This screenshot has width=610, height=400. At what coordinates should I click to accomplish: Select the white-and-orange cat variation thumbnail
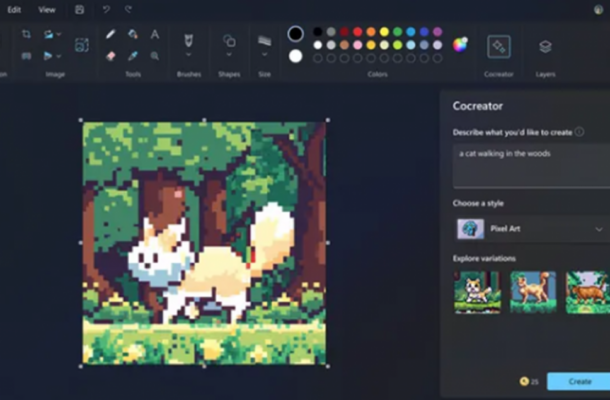477,292
